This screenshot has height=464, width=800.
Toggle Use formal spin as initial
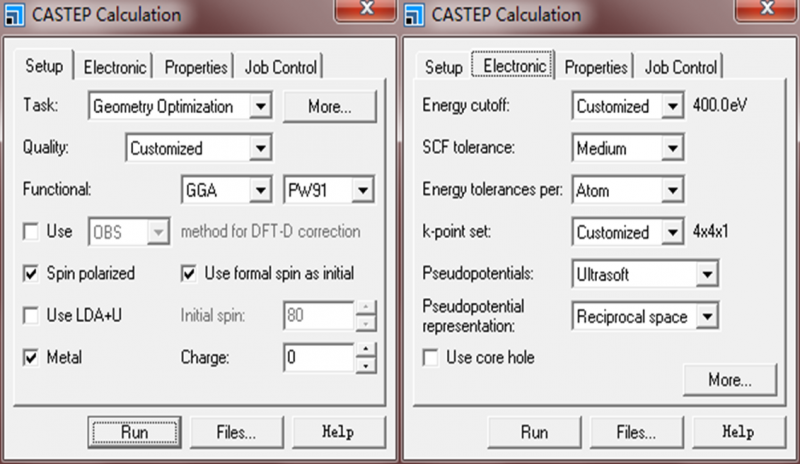(189, 274)
